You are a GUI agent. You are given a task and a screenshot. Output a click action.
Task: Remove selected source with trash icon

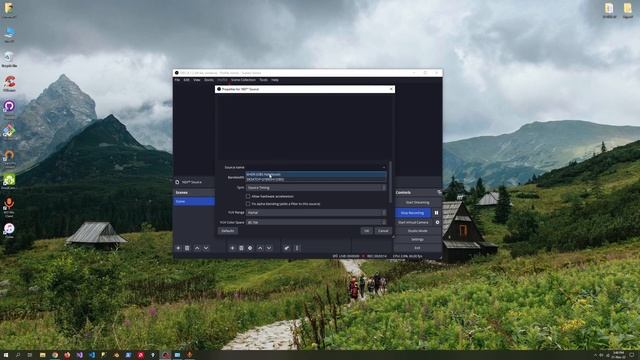pos(241,248)
